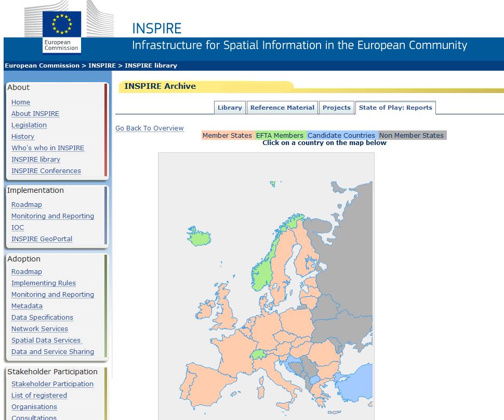504x420 pixels.
Task: Select State of Play: Reports tab
Action: click(x=395, y=108)
